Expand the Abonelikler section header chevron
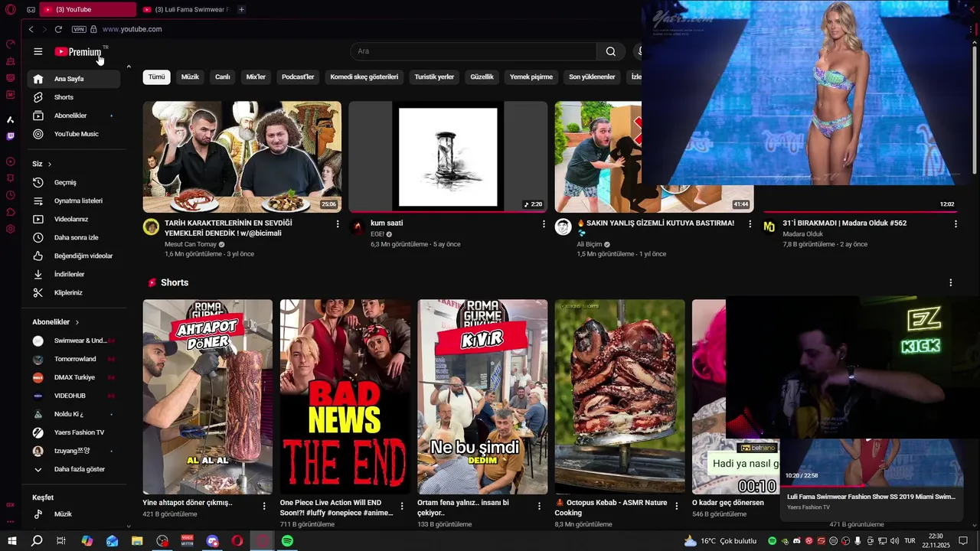Image resolution: width=980 pixels, height=551 pixels. pyautogui.click(x=77, y=322)
